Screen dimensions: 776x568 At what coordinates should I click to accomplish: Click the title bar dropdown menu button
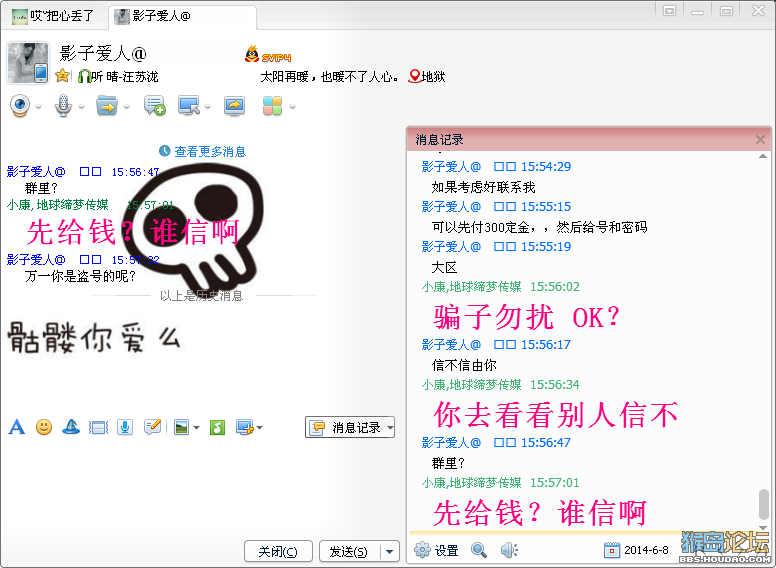click(670, 10)
